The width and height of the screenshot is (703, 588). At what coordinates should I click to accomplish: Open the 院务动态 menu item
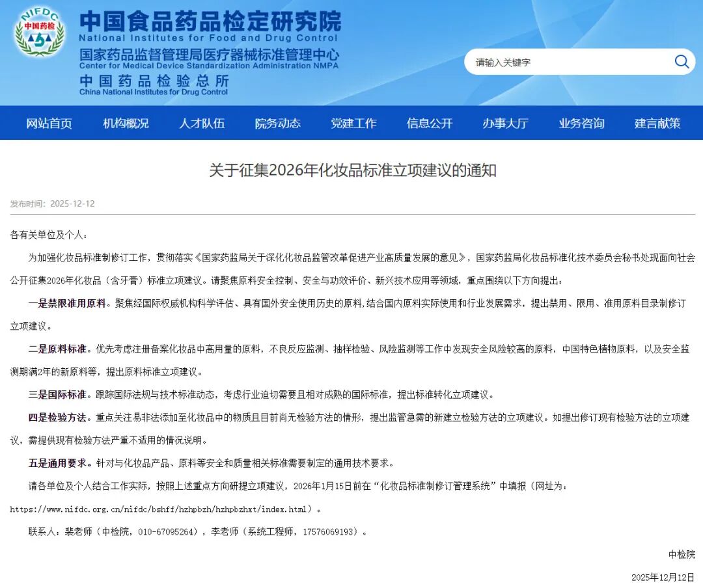click(277, 123)
